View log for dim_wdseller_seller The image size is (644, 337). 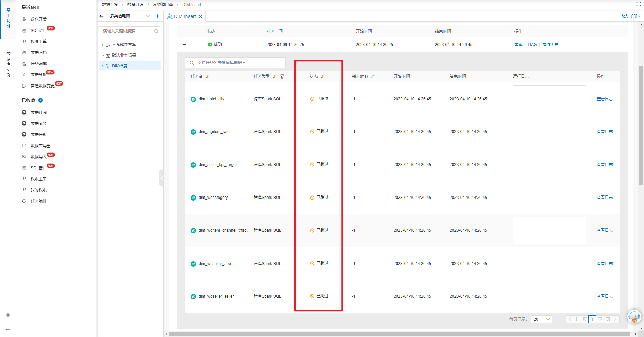(x=605, y=296)
